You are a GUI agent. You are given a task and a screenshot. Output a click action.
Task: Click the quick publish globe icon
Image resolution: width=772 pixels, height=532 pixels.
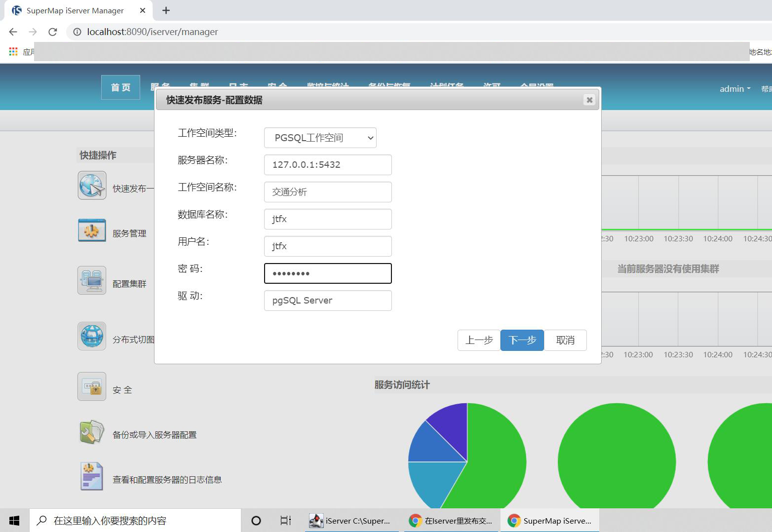click(92, 186)
